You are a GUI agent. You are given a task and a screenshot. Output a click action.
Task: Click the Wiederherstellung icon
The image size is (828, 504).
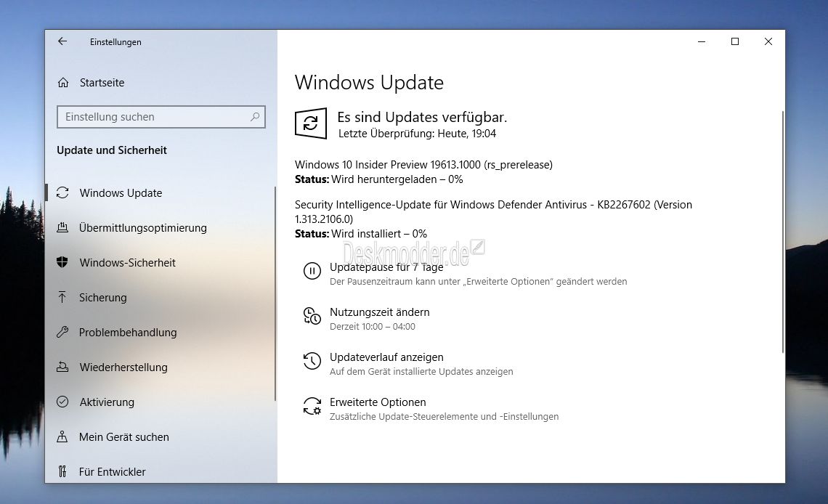click(62, 367)
